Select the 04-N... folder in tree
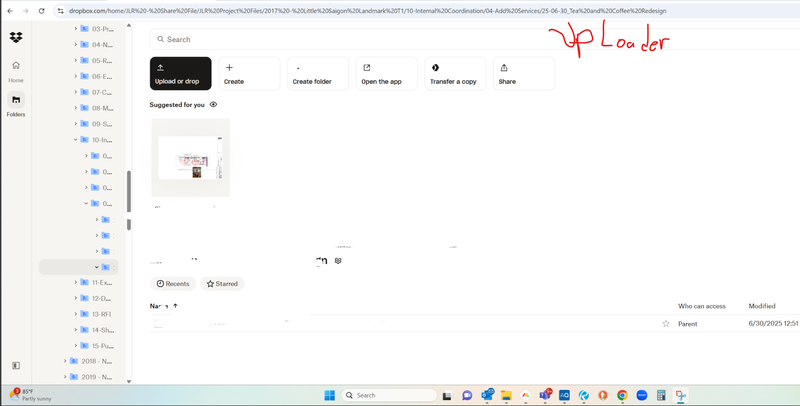This screenshot has height=406, width=800. click(x=96, y=45)
